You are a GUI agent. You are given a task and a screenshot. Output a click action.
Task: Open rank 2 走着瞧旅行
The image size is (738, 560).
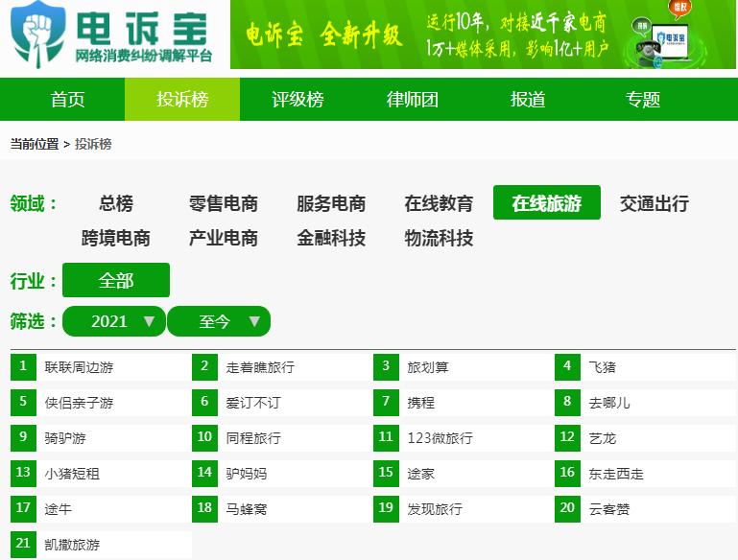[x=282, y=367]
